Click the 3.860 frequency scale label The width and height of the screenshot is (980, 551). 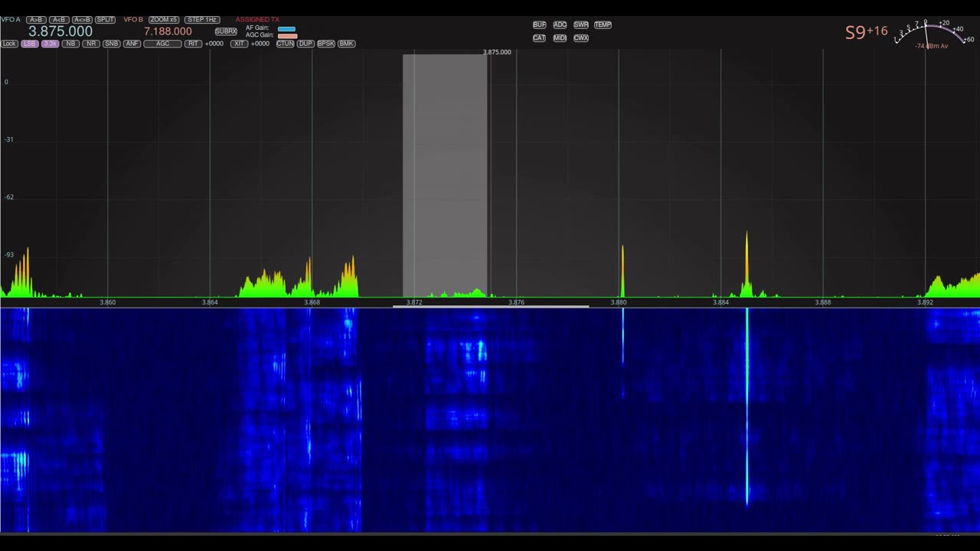(x=108, y=302)
